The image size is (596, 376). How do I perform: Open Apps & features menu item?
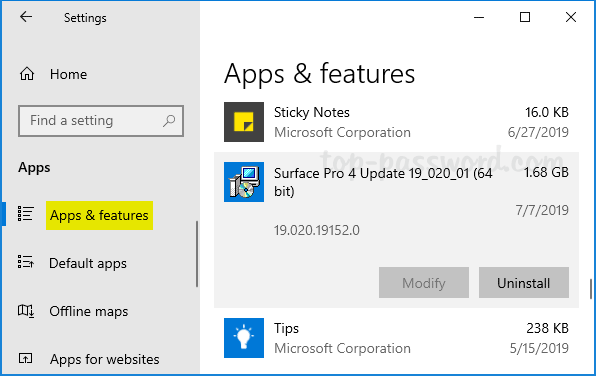click(99, 216)
